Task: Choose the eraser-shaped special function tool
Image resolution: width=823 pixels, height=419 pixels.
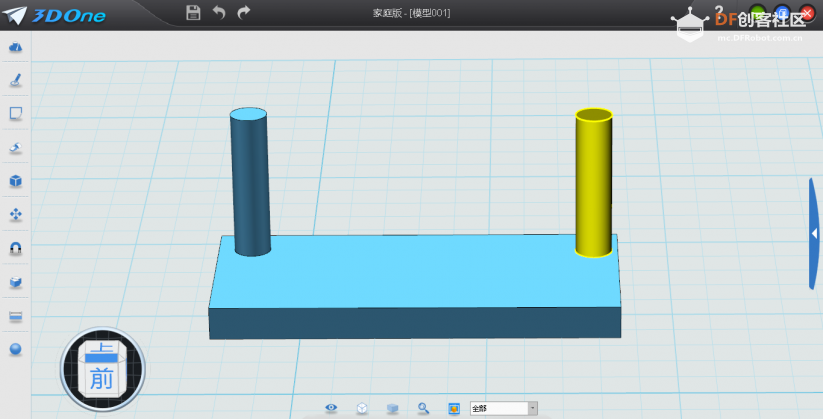Action: 16,148
